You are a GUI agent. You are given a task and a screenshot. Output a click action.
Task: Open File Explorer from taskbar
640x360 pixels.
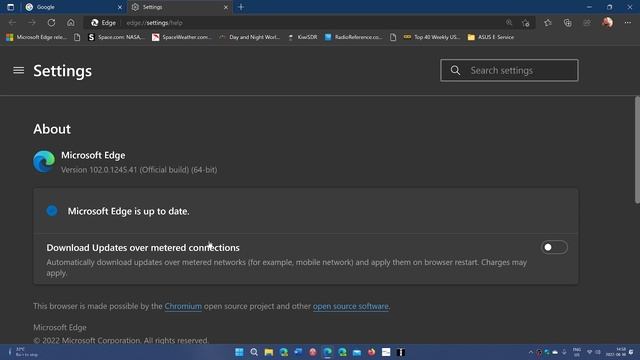(269, 352)
